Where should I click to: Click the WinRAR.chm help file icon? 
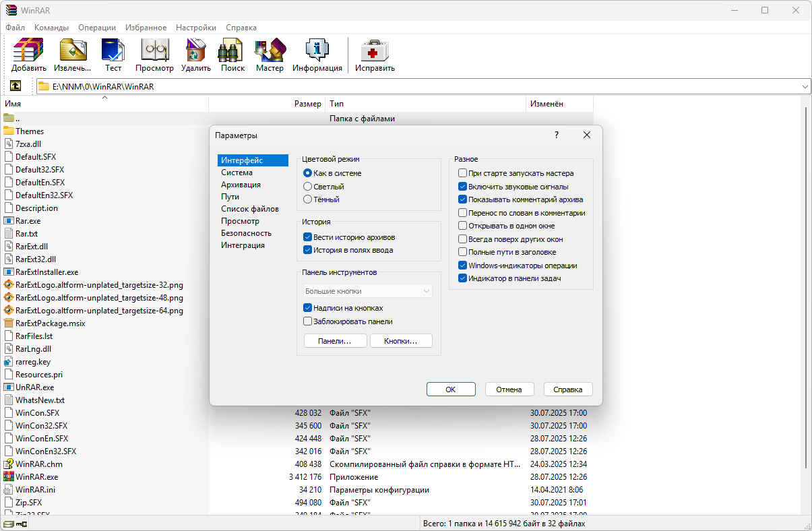point(9,464)
